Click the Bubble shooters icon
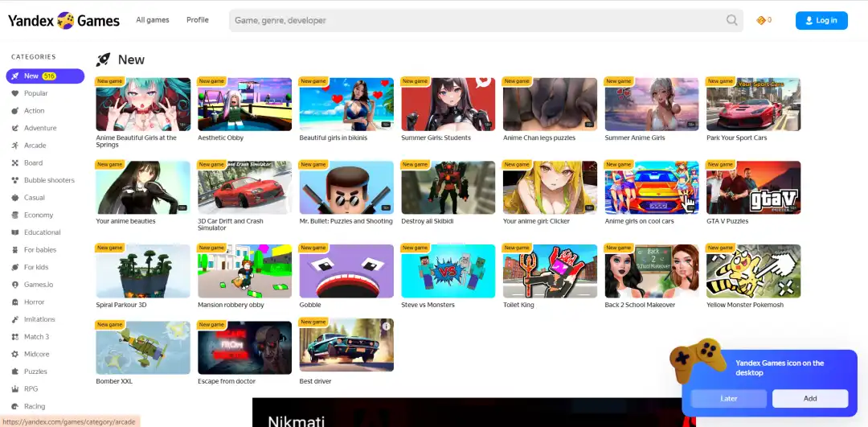Viewport: 868px width, 427px height. (15, 180)
